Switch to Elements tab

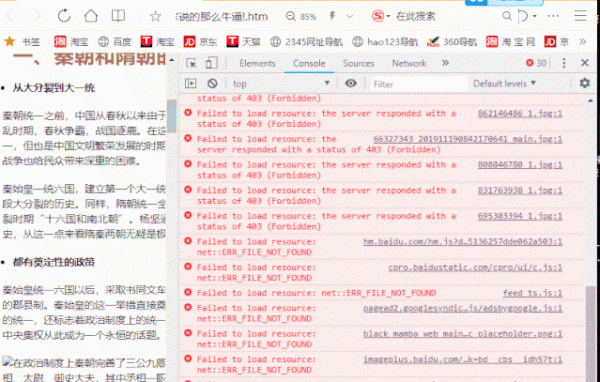[257, 63]
